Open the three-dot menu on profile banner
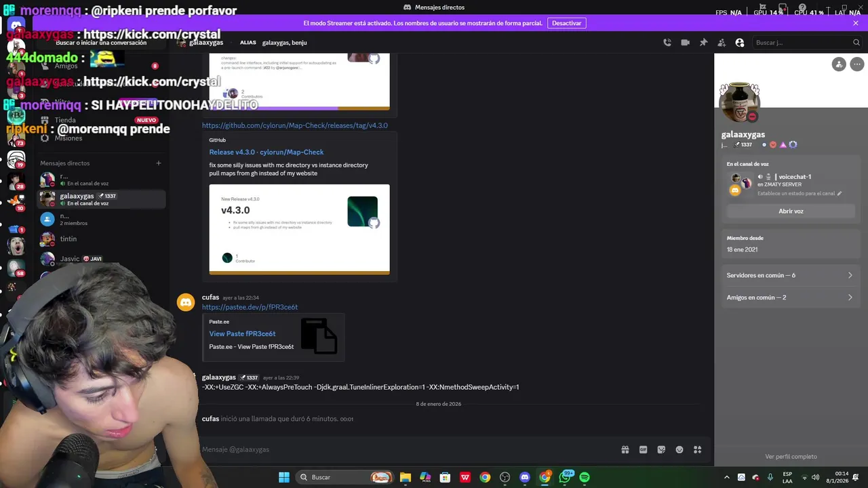 coord(857,64)
